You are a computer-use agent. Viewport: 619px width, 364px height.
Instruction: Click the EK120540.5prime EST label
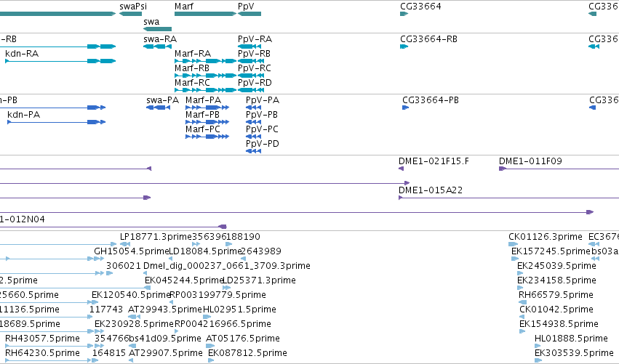(x=131, y=296)
